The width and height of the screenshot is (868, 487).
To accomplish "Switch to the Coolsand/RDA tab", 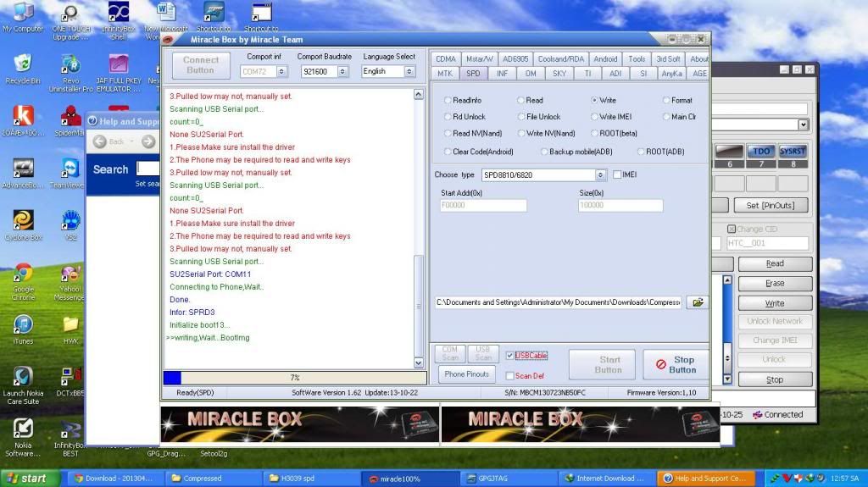I will [561, 58].
